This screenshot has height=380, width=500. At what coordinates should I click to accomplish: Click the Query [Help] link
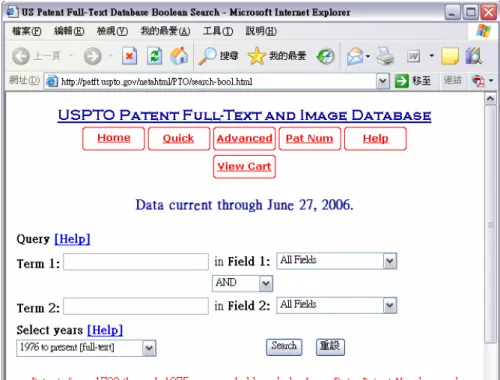(x=72, y=239)
